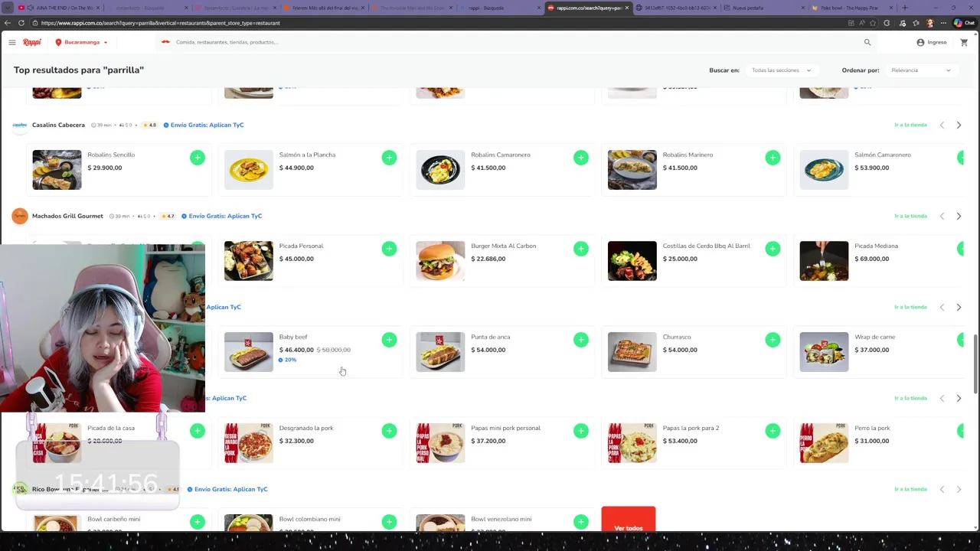Viewport: 980px width, 551px height.
Task: Click the search magnifier icon
Action: [867, 42]
